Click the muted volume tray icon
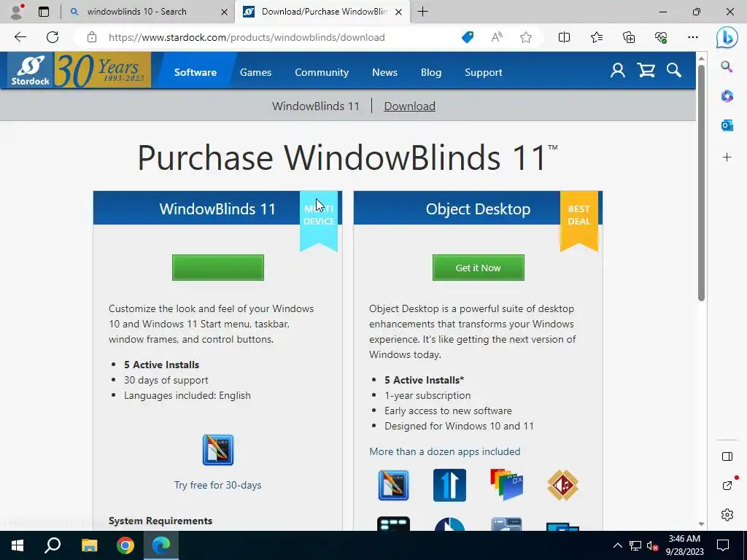 pyautogui.click(x=652, y=545)
